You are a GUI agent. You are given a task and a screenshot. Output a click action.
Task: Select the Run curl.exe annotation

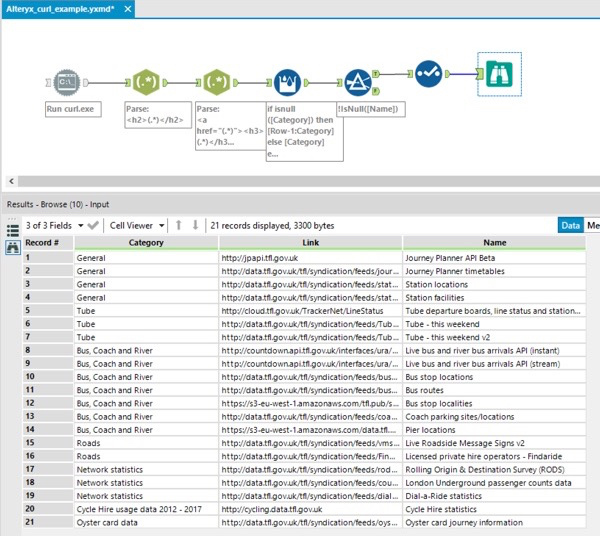[x=73, y=109]
